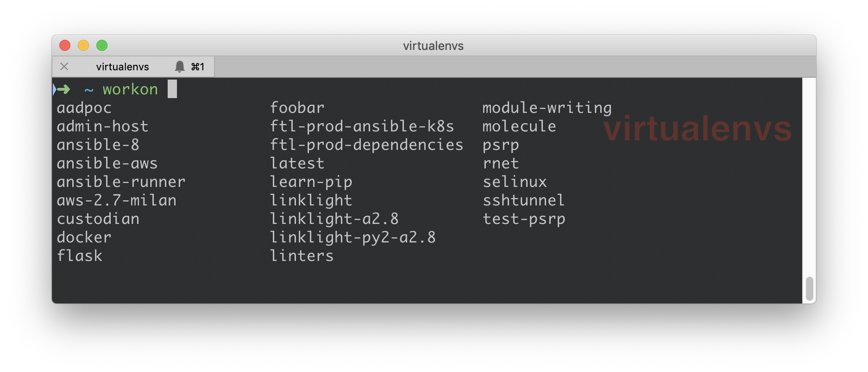Click the linklight-py2-a2.8 entry
The width and height of the screenshot is (868, 372).
353,237
